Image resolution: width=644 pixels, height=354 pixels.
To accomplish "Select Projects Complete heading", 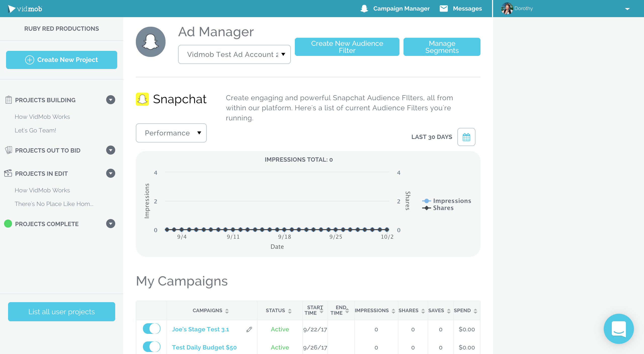I will 47,224.
